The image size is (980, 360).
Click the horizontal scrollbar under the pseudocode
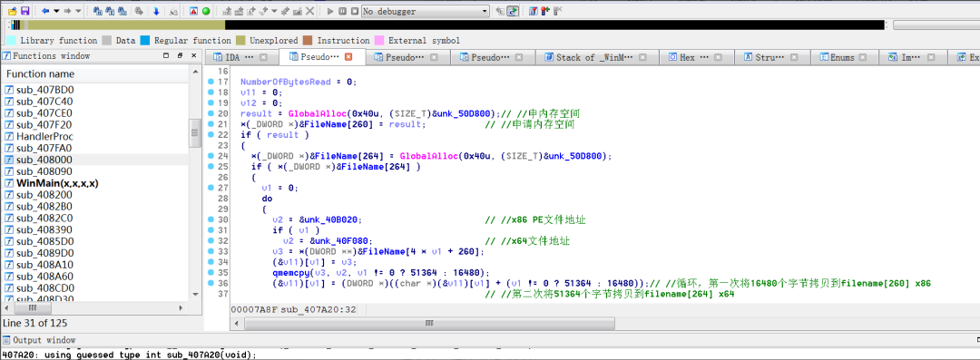[x=428, y=323]
